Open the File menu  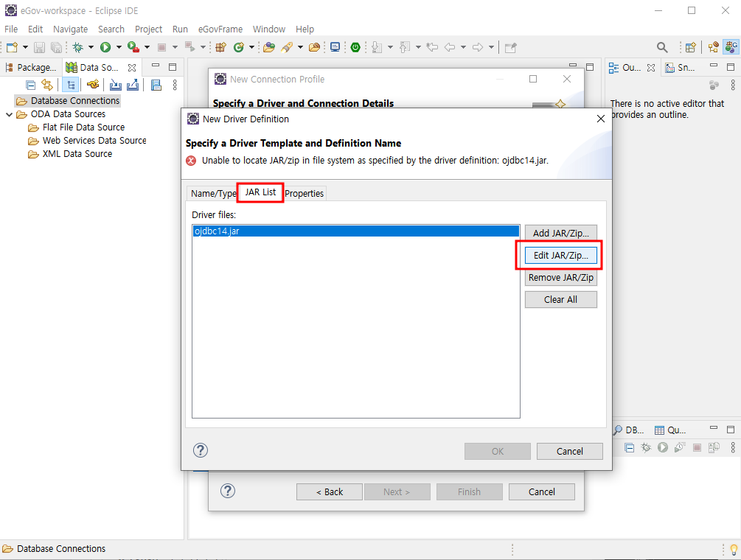pos(11,29)
